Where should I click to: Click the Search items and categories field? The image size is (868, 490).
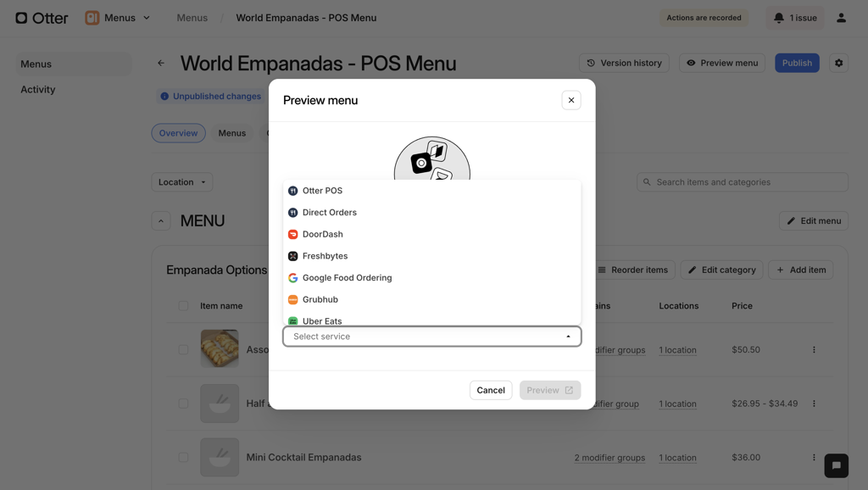point(743,182)
